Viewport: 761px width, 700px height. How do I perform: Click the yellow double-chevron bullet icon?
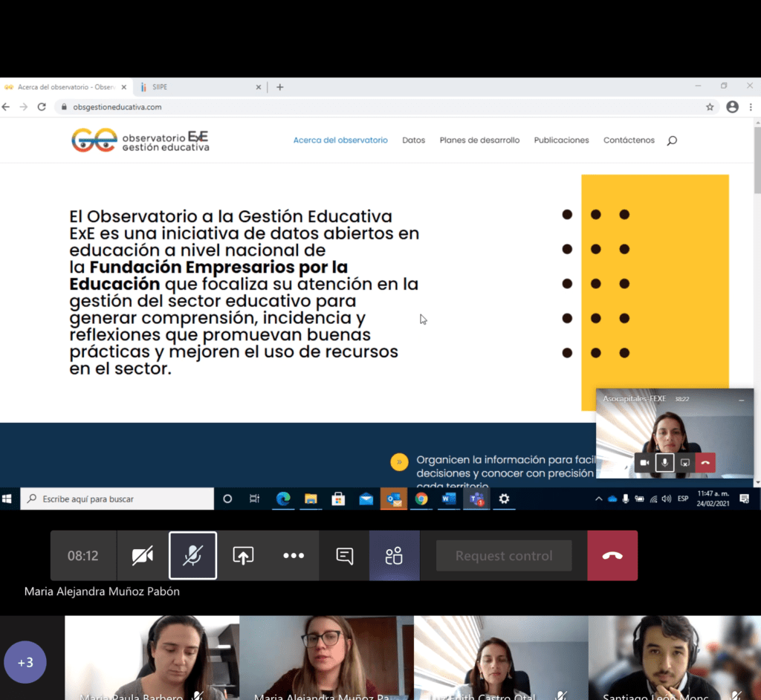tap(399, 462)
